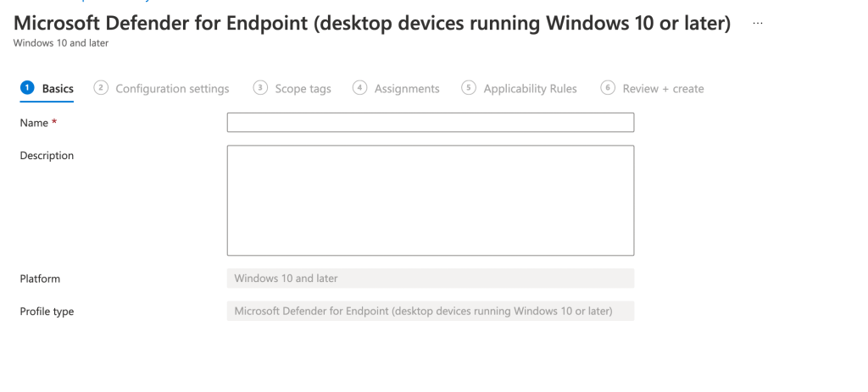The image size is (868, 392).
Task: Switch to the Basics tab label
Action: 58,89
